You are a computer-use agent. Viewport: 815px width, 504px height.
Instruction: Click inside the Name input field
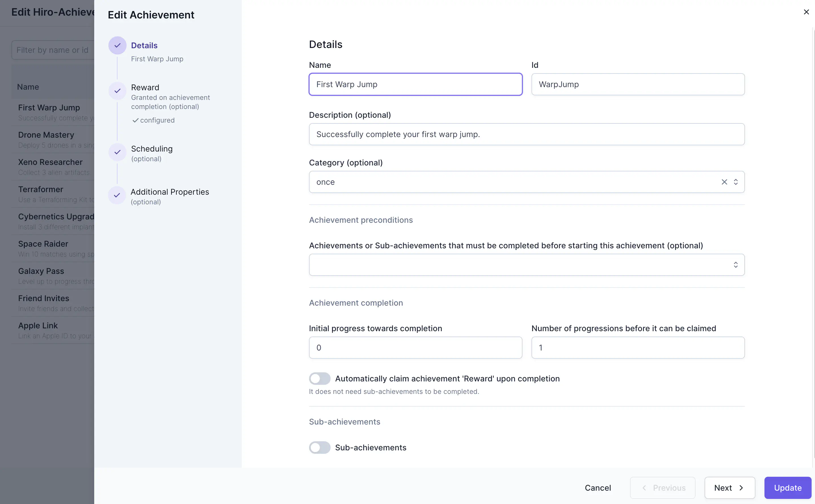(x=415, y=84)
